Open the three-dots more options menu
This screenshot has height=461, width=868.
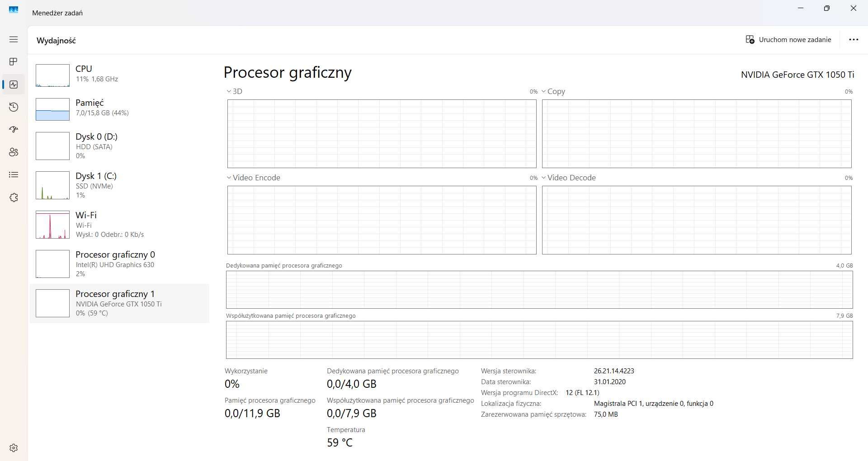854,40
